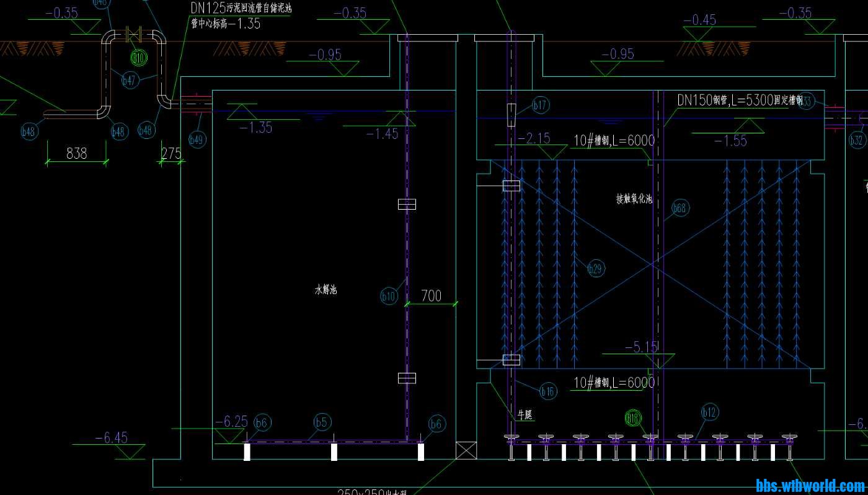Click the b16 callout bubble
The width and height of the screenshot is (868, 495).
[x=548, y=391]
